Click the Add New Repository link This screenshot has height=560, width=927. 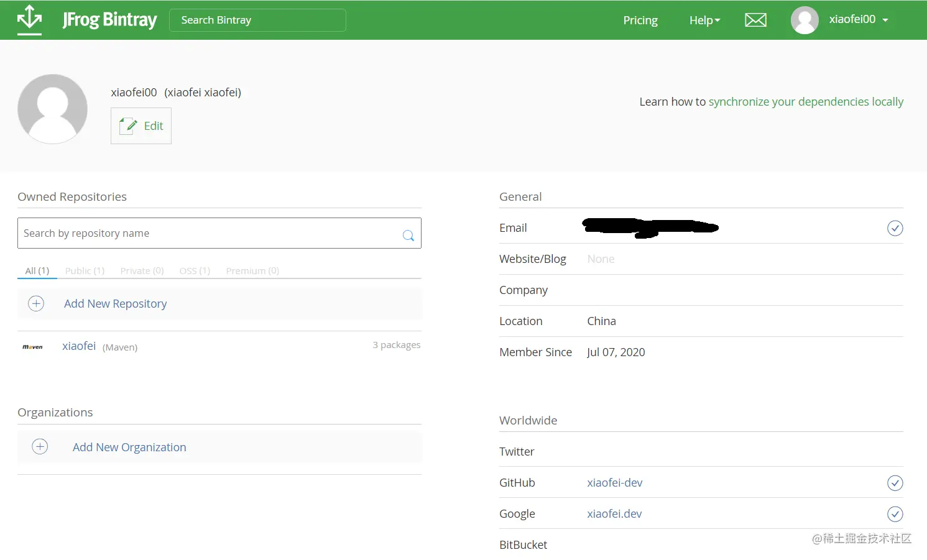115,303
